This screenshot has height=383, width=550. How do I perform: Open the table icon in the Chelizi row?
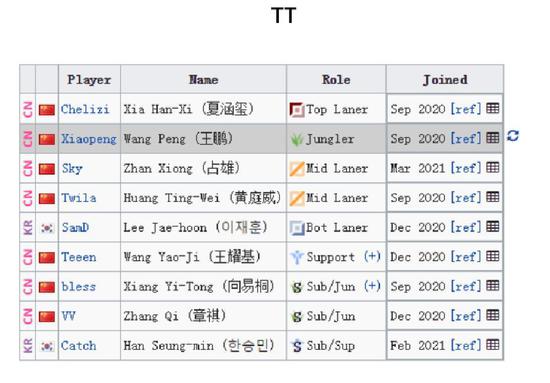(492, 108)
